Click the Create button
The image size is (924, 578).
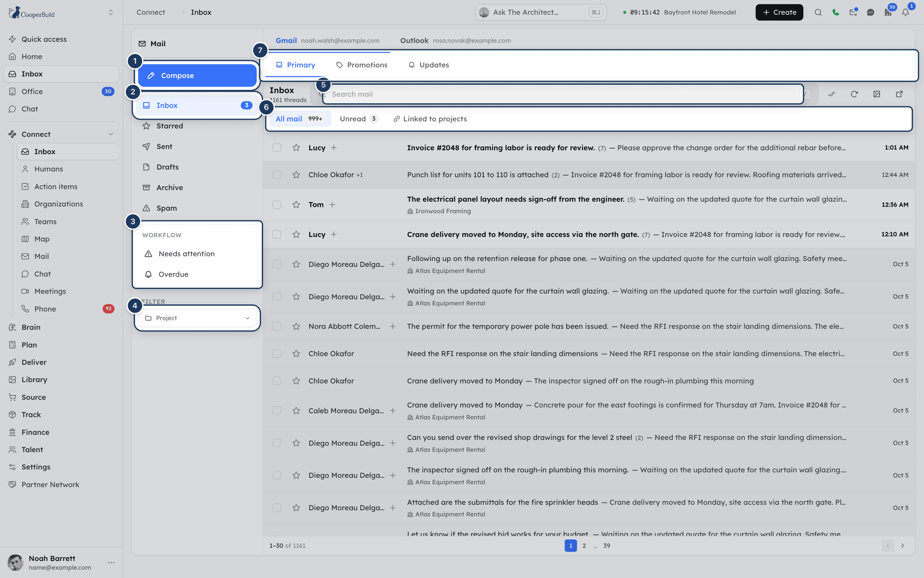[x=779, y=12]
